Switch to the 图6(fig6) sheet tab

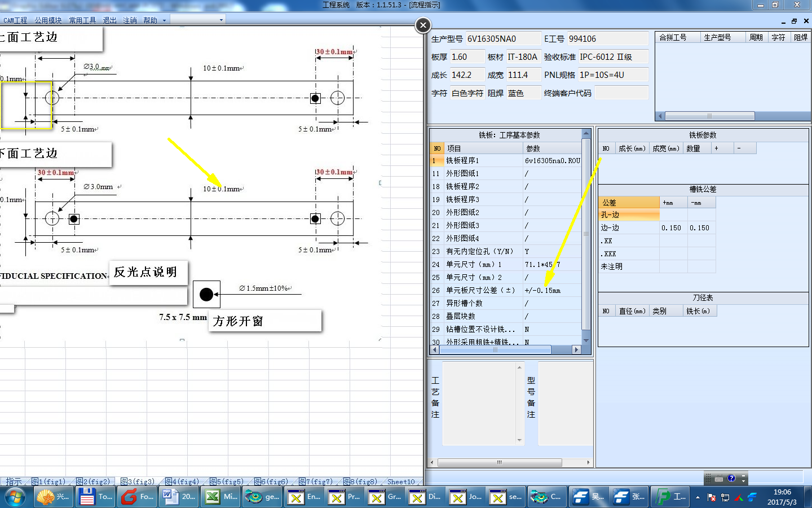[x=271, y=481]
